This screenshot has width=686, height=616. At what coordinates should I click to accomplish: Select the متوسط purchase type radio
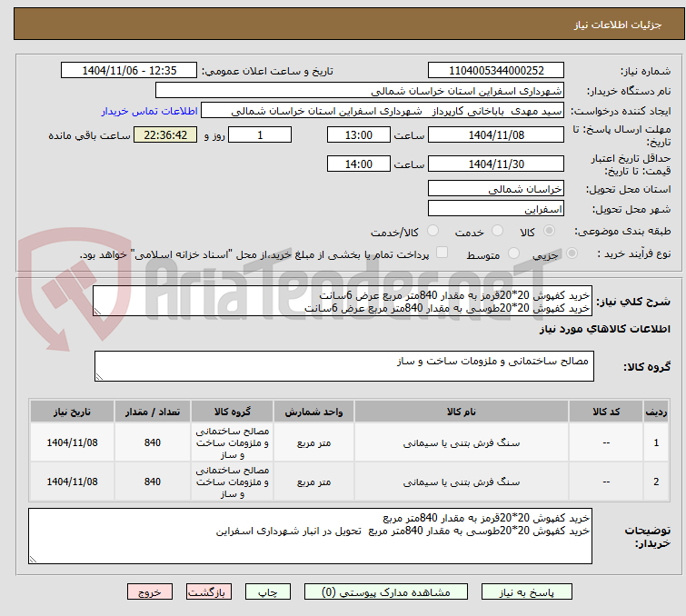coord(513,253)
